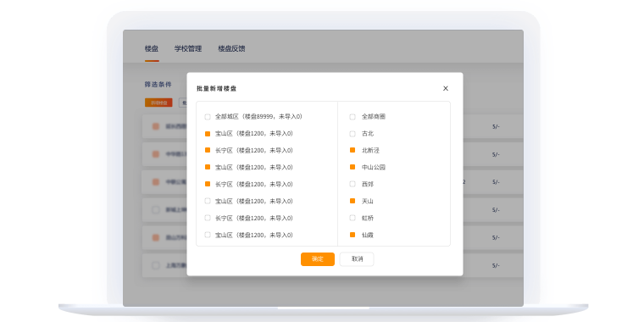Uncheck the 北新泾 checkbox
The image size is (644, 322).
pos(353,150)
